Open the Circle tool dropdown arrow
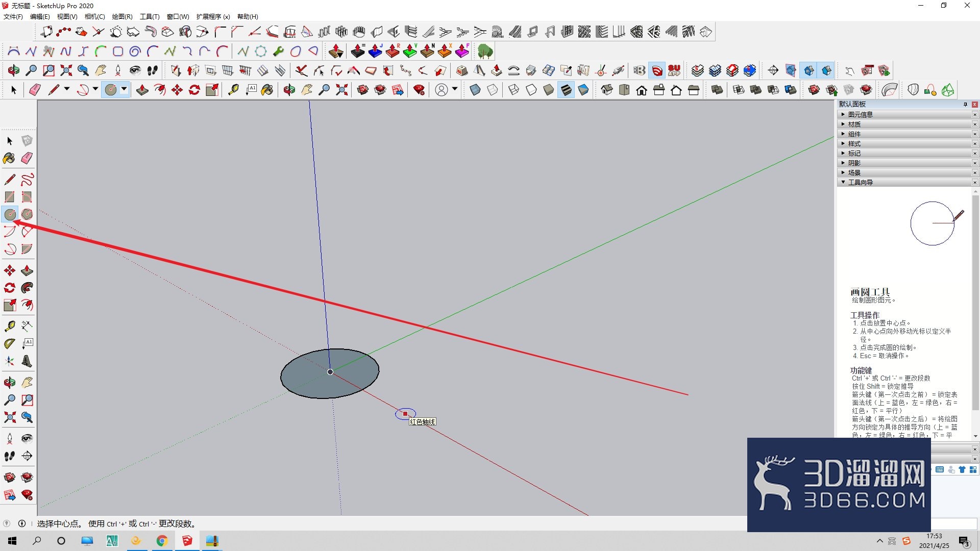 pos(124,89)
